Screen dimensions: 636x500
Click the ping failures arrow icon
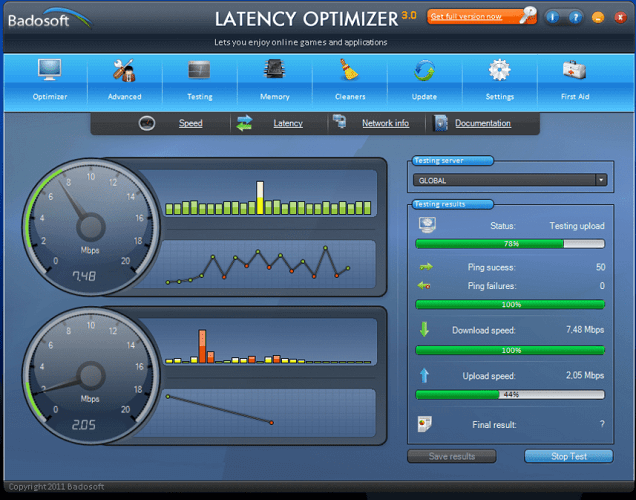pyautogui.click(x=424, y=285)
